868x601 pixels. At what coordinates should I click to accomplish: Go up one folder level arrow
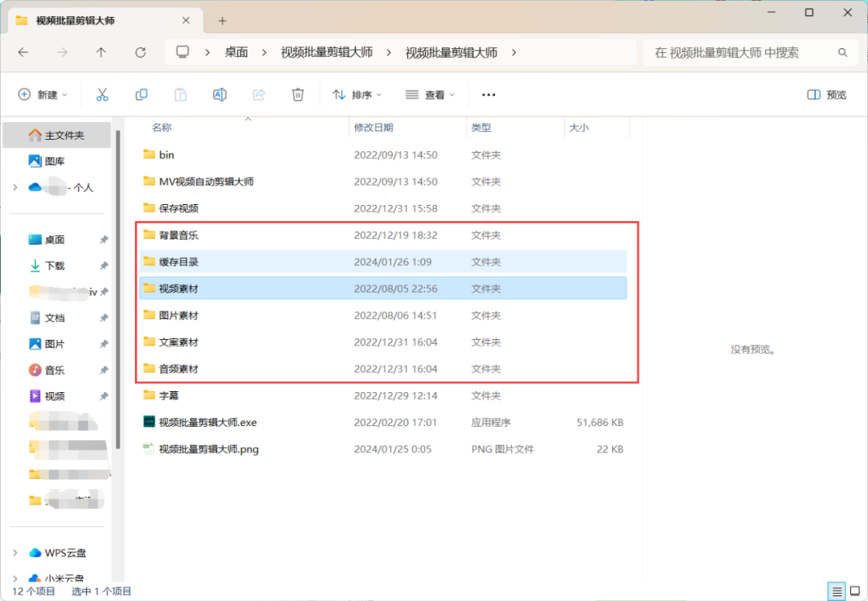[100, 52]
